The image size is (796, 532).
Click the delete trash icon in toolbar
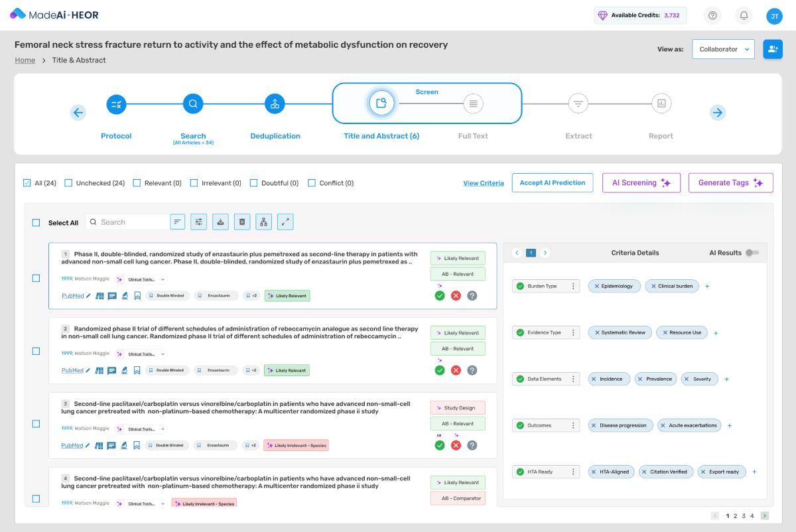pyautogui.click(x=242, y=222)
